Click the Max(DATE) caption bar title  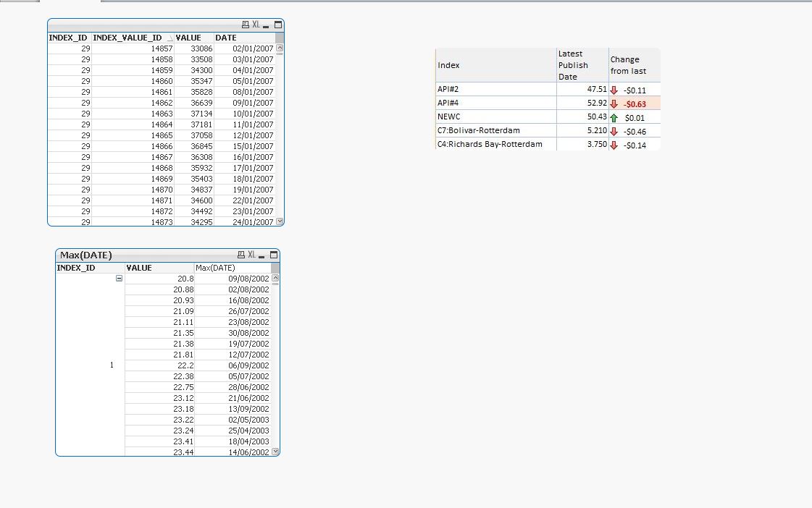[x=85, y=255]
